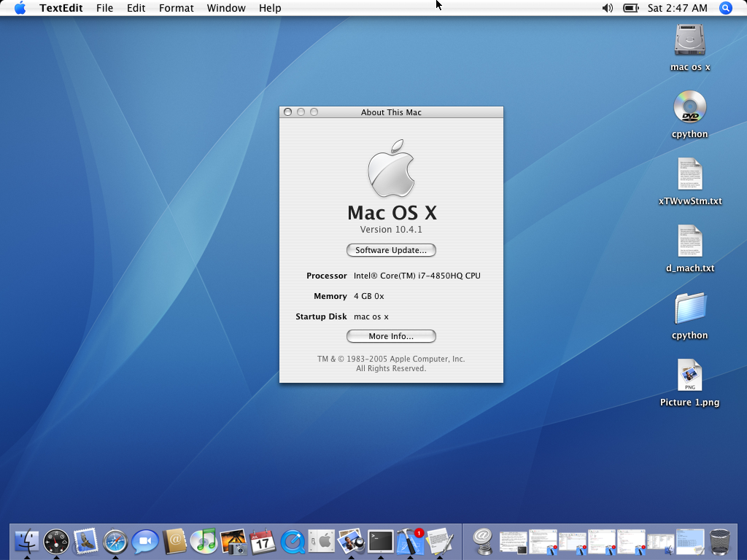
Task: Click the 'mac os x' startup disk value
Action: (371, 316)
